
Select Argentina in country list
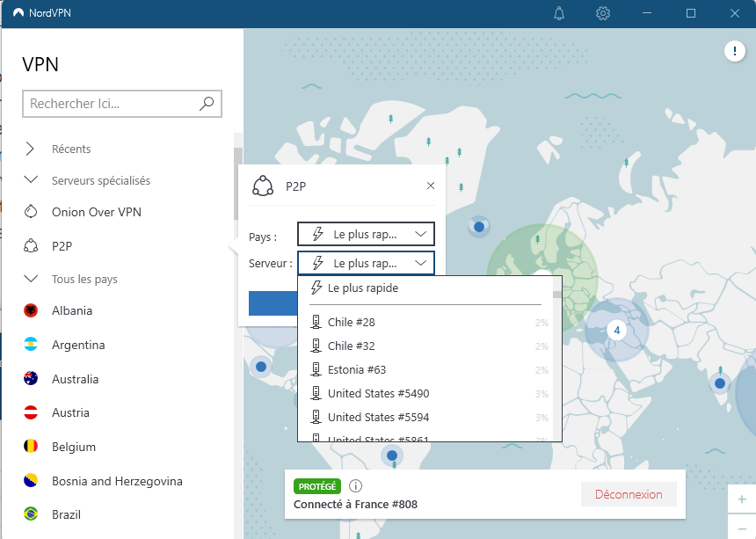118,344
